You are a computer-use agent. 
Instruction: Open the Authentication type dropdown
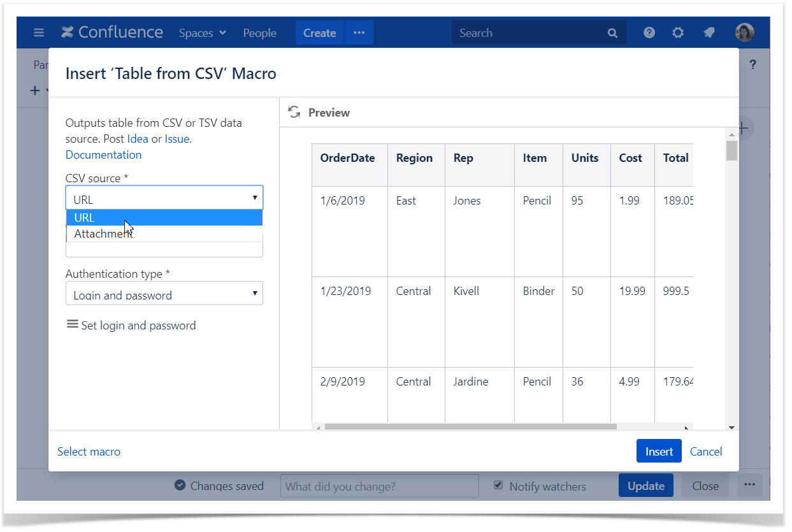(x=164, y=293)
